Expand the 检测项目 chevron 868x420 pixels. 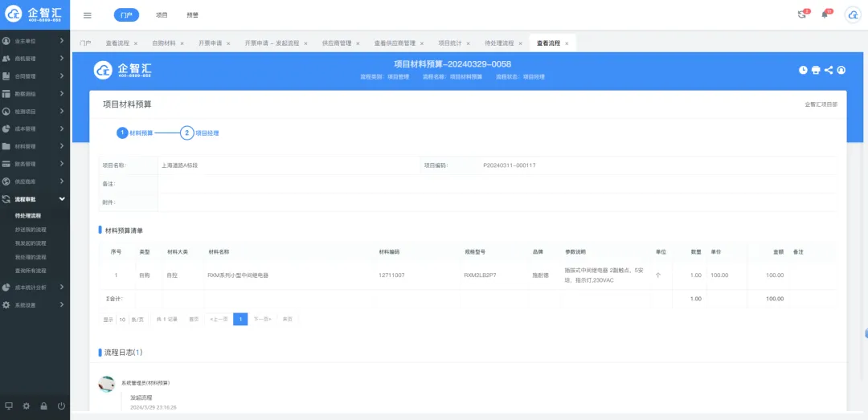coord(62,112)
